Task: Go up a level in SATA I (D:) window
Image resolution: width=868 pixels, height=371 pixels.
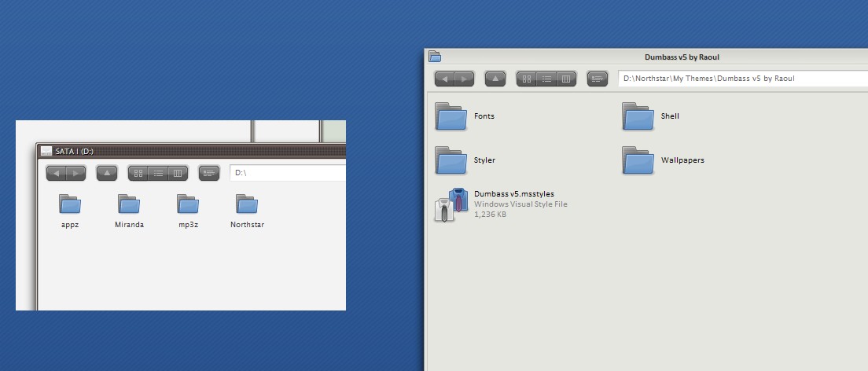Action: pos(107,174)
